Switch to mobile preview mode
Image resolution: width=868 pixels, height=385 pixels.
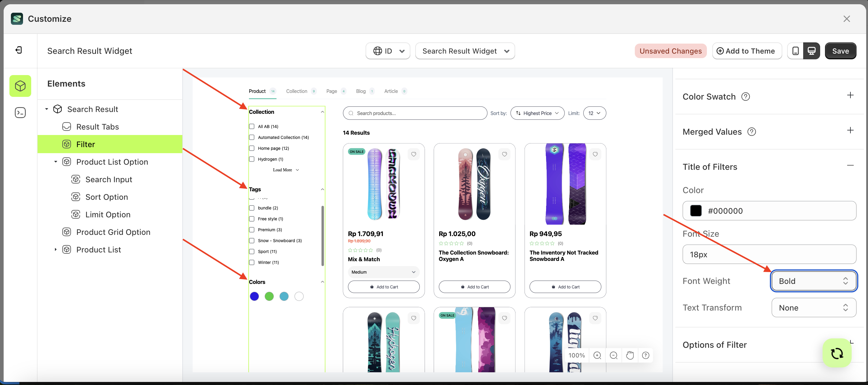coord(796,51)
